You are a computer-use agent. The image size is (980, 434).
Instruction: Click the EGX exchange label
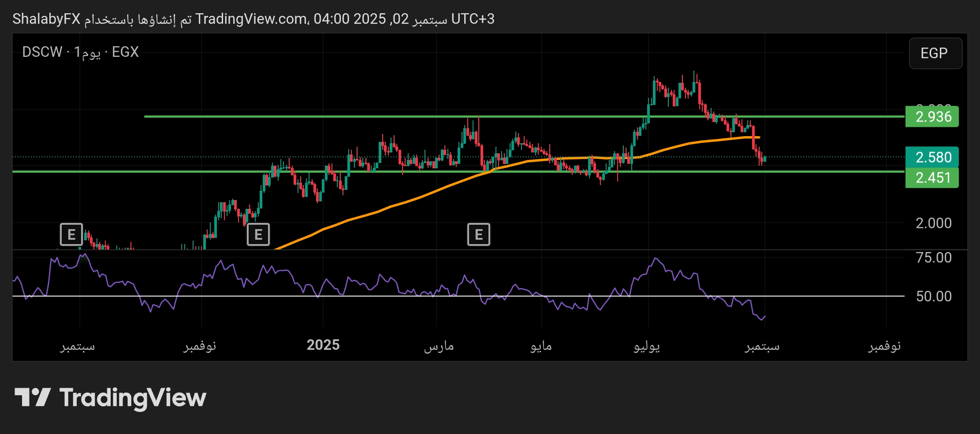tap(125, 52)
